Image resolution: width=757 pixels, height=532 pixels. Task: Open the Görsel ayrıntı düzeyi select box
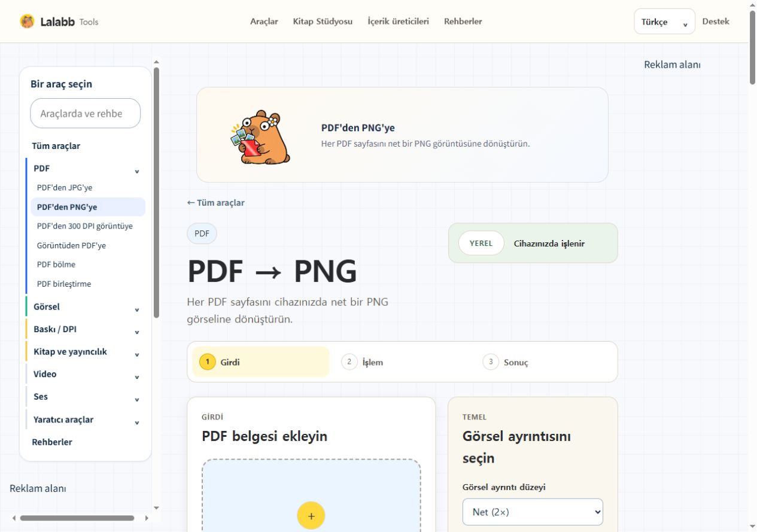tap(533, 512)
